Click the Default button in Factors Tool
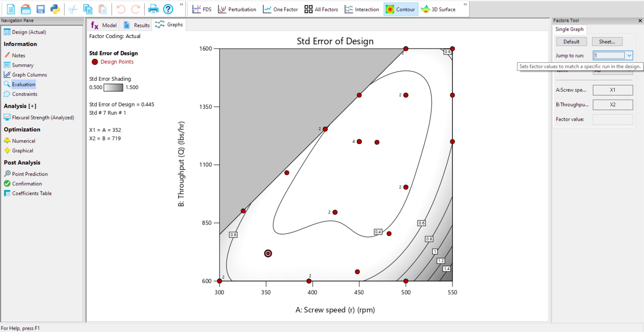This screenshot has width=644, height=332. coord(571,42)
